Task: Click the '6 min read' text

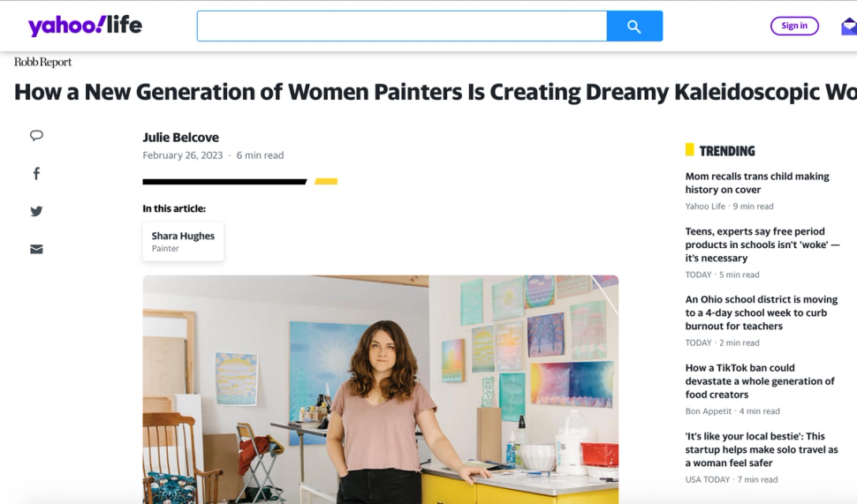Action: [260, 155]
